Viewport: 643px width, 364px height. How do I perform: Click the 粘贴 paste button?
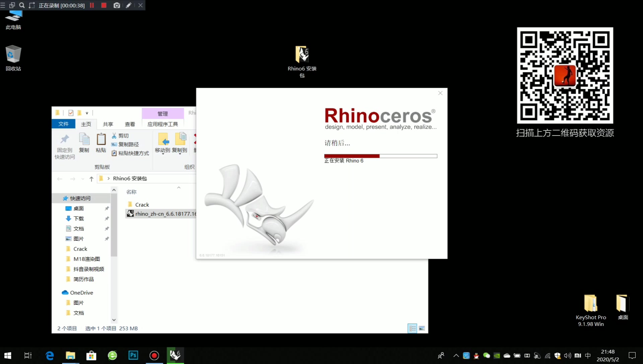[x=101, y=143]
